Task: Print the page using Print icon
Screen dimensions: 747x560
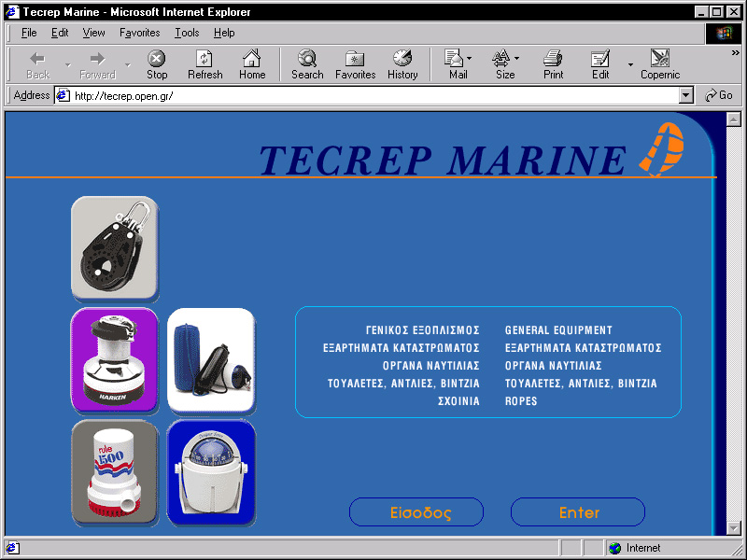Action: tap(553, 65)
